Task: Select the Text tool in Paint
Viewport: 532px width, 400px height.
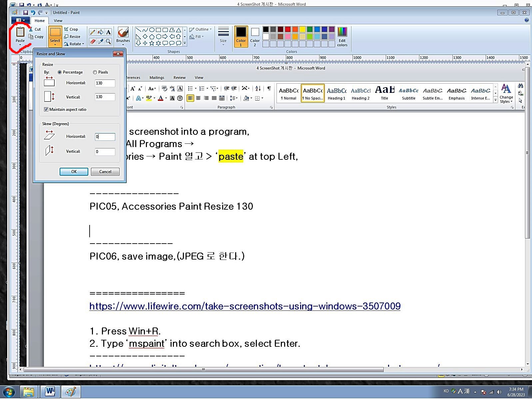Action: (108, 32)
